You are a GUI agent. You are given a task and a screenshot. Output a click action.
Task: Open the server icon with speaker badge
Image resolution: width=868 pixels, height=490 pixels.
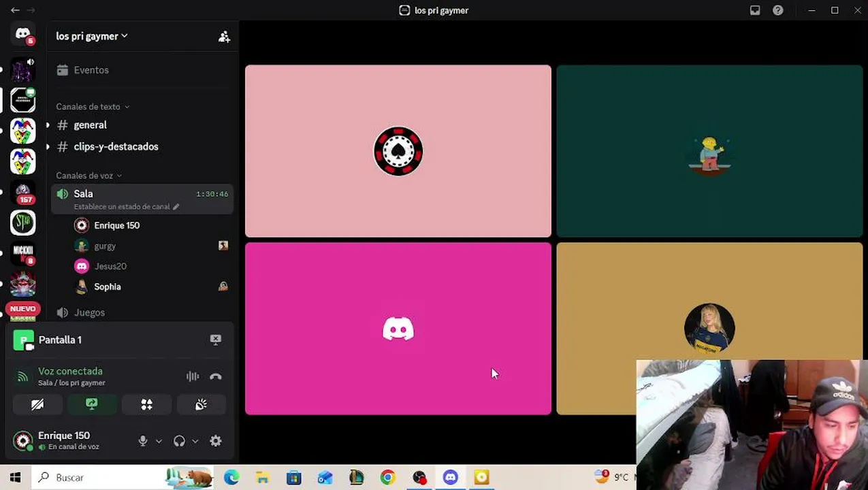(23, 69)
